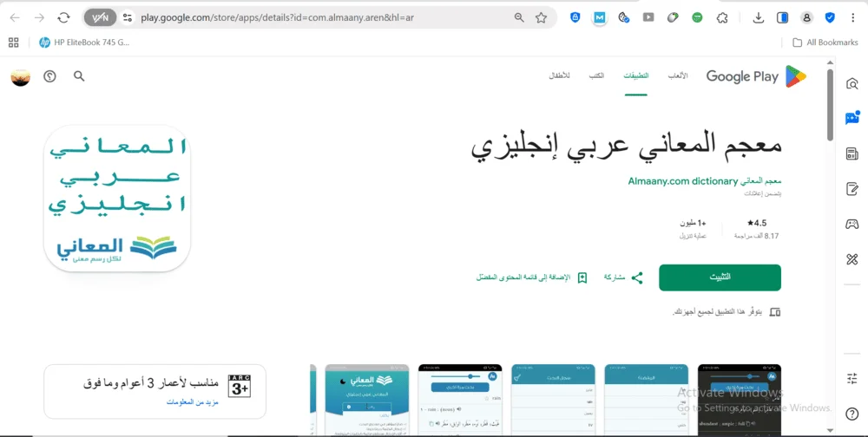
Task: Open sidebar game controller icon
Action: point(852,224)
